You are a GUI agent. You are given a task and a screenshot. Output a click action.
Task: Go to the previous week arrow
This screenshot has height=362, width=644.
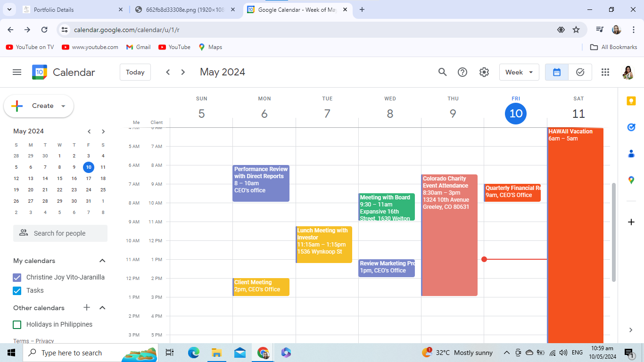(168, 72)
